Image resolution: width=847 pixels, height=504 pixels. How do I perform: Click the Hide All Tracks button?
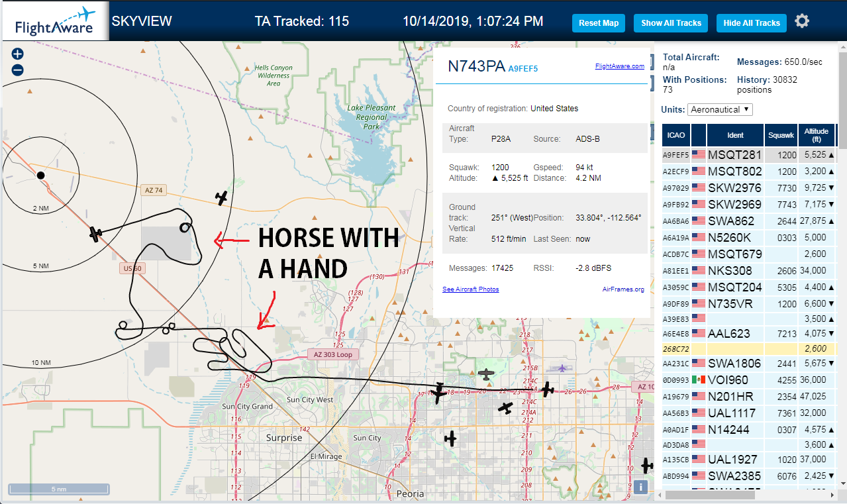pyautogui.click(x=752, y=23)
